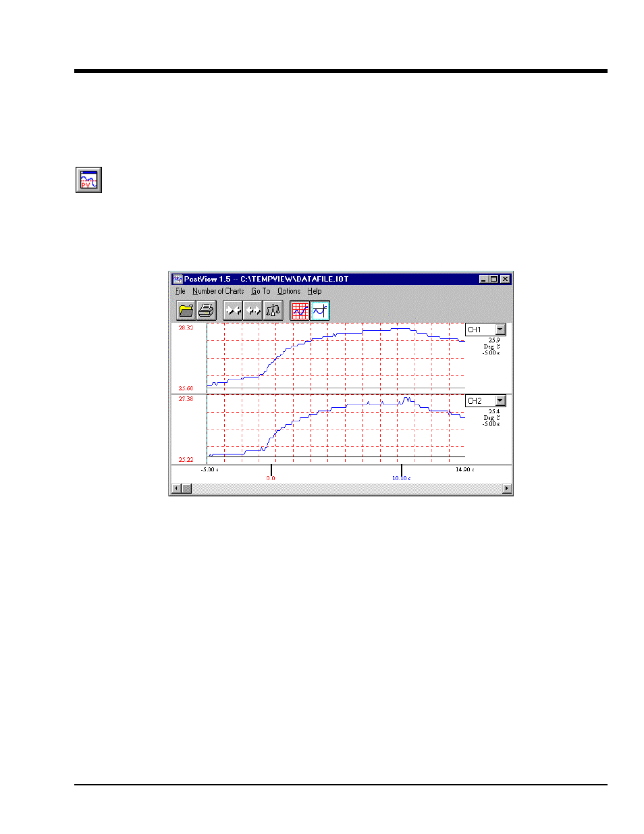Click the scrollbar left arrow
Image resolution: width=644 pixels, height=834 pixels.
[x=176, y=489]
